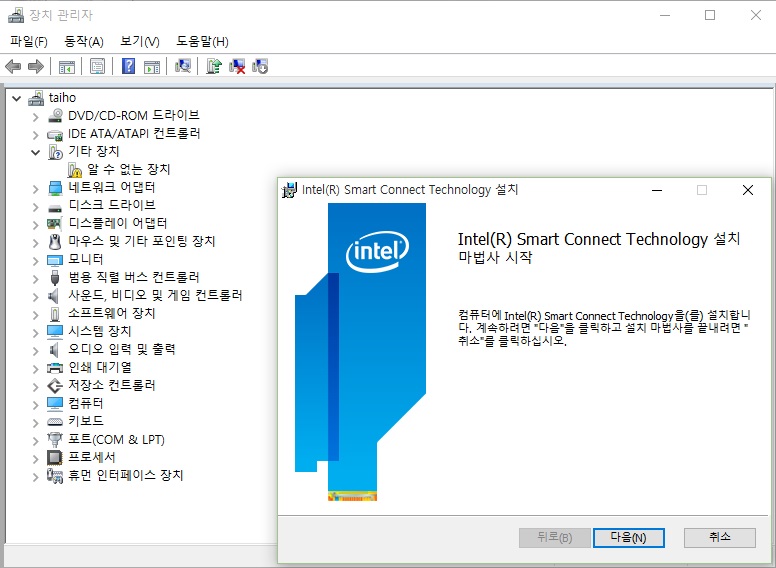Screen dimensions: 776x568
Task: Uninstall device toolbar icon with red X
Action: pyautogui.click(x=237, y=66)
